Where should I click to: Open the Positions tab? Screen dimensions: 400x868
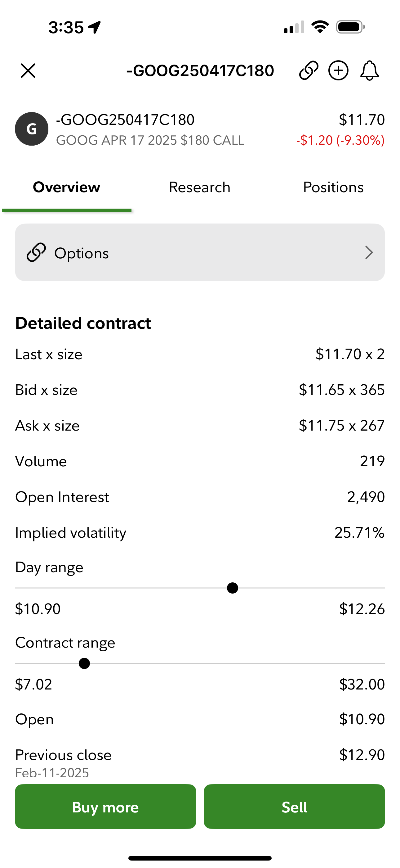333,187
